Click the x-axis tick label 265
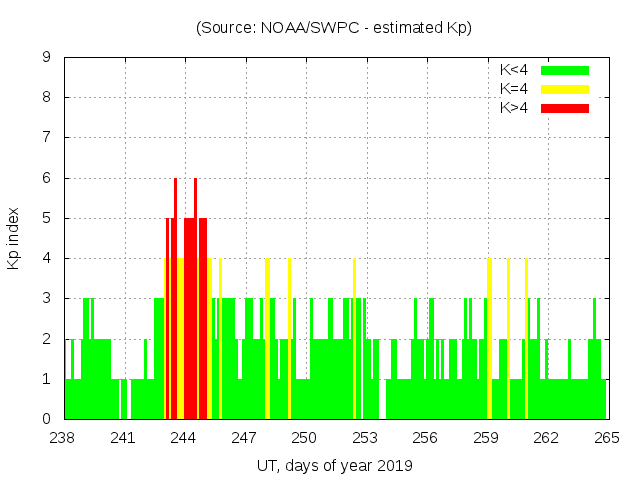The width and height of the screenshot is (640, 480). click(x=607, y=438)
